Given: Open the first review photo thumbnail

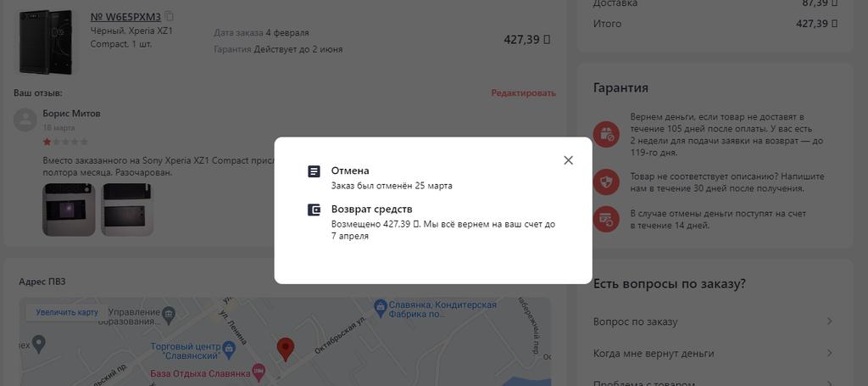Looking at the screenshot, I should (x=70, y=210).
